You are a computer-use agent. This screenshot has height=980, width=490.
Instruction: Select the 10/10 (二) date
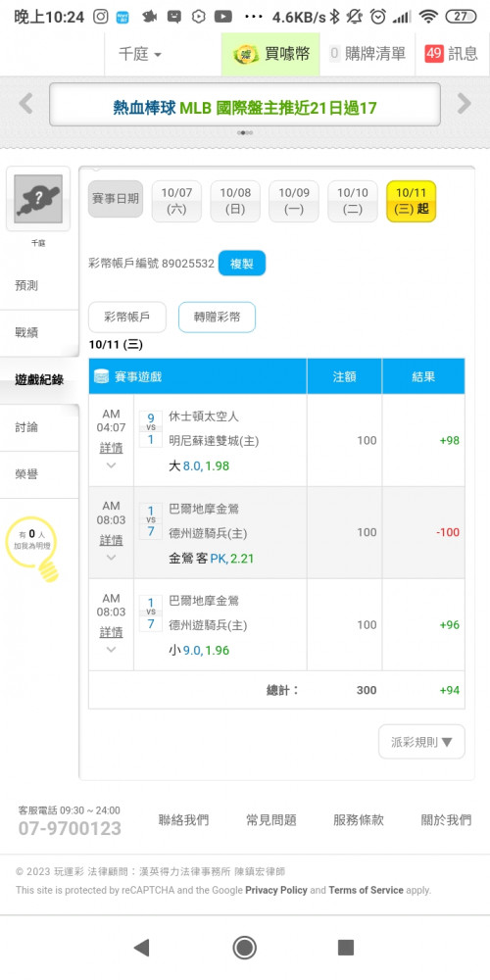coord(353,201)
